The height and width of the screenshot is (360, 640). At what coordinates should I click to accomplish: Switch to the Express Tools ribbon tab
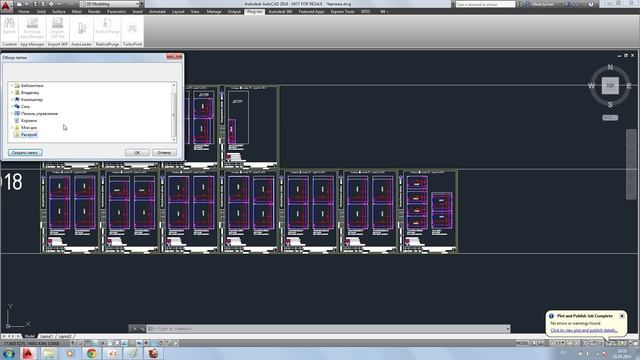pyautogui.click(x=342, y=11)
